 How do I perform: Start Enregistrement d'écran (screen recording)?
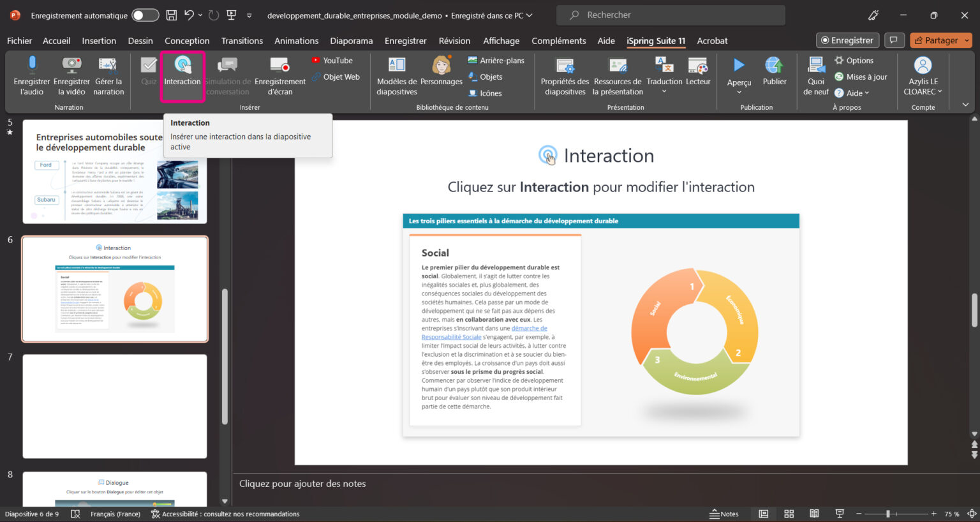(279, 75)
